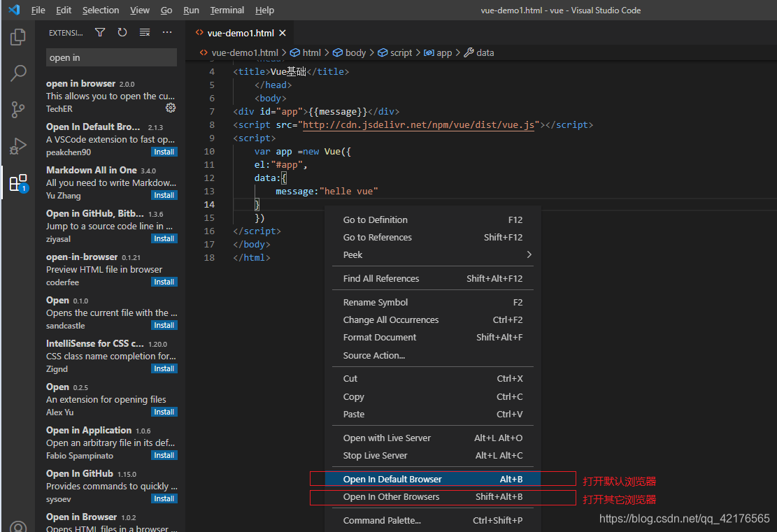Open the Terminal menu
Viewport: 777px width, 532px height.
(x=227, y=10)
